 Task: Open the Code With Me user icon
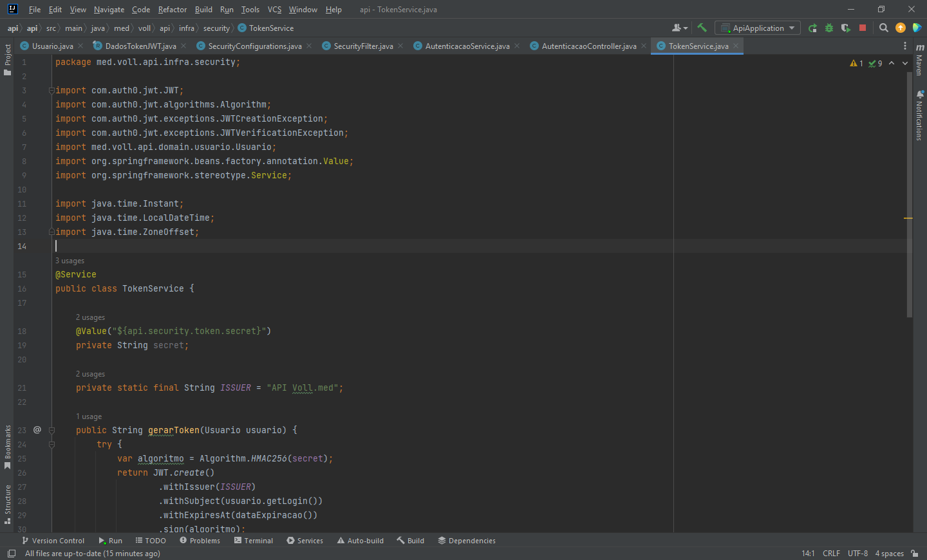click(x=679, y=28)
